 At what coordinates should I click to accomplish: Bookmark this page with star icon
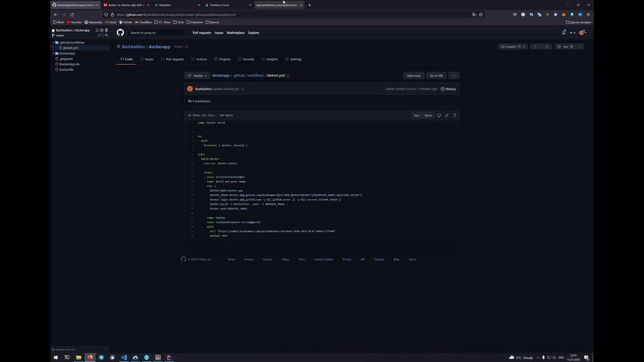[x=480, y=15]
